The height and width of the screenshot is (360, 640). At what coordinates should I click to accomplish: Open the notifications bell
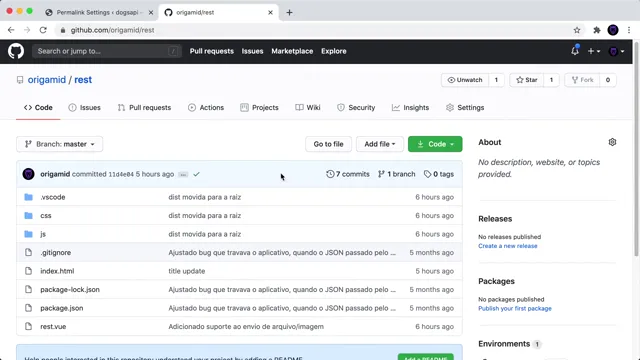[x=575, y=51]
